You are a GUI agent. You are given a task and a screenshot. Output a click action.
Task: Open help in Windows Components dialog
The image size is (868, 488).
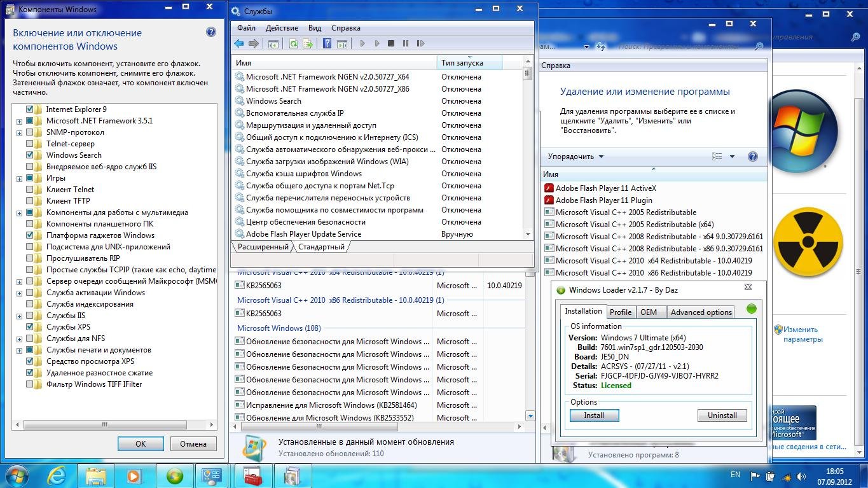pyautogui.click(x=211, y=32)
